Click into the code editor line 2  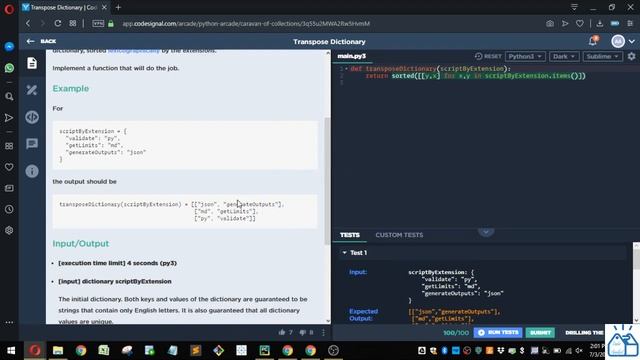[476, 76]
